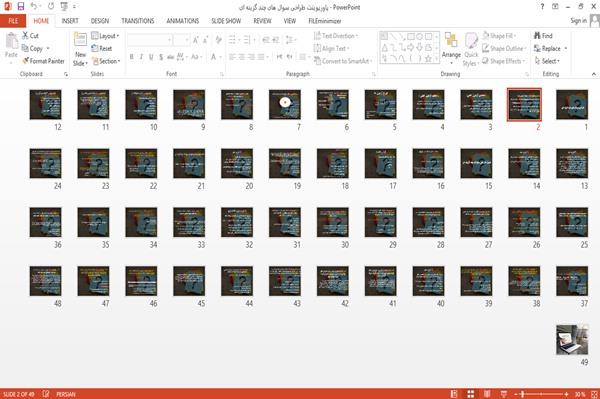This screenshot has width=600, height=399.
Task: Switch to the REVIEW tab
Action: (262, 21)
